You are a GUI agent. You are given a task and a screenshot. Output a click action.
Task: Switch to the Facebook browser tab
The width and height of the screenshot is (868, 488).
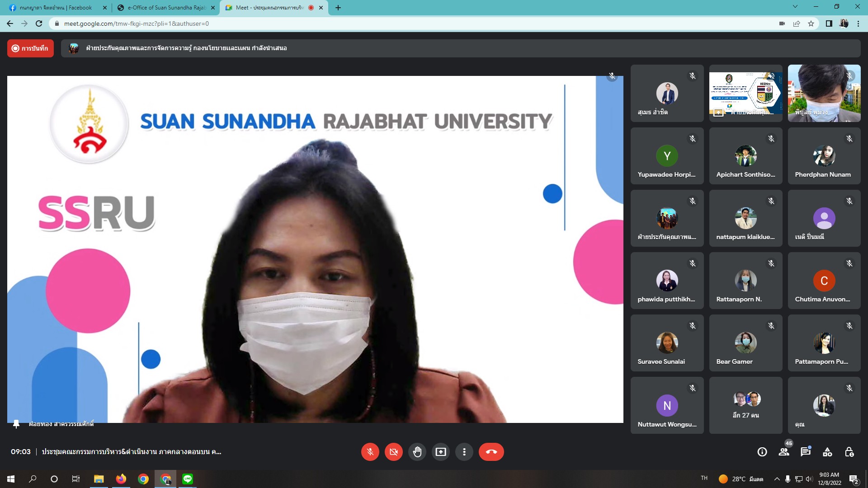pos(56,8)
